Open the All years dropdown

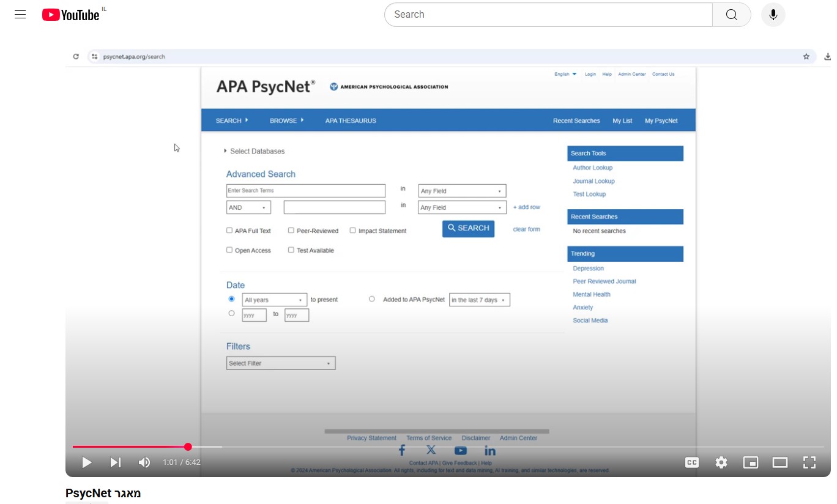[275, 300]
